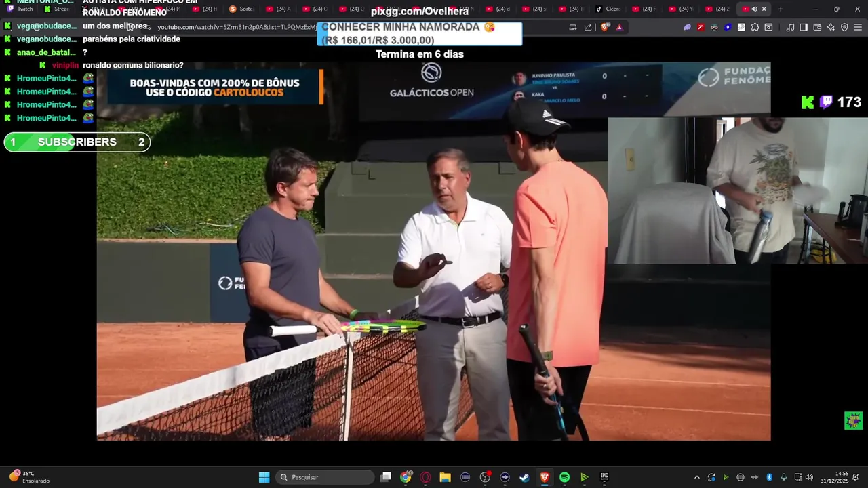Open Steam from the taskbar
This screenshot has width=868, height=488.
(x=524, y=477)
